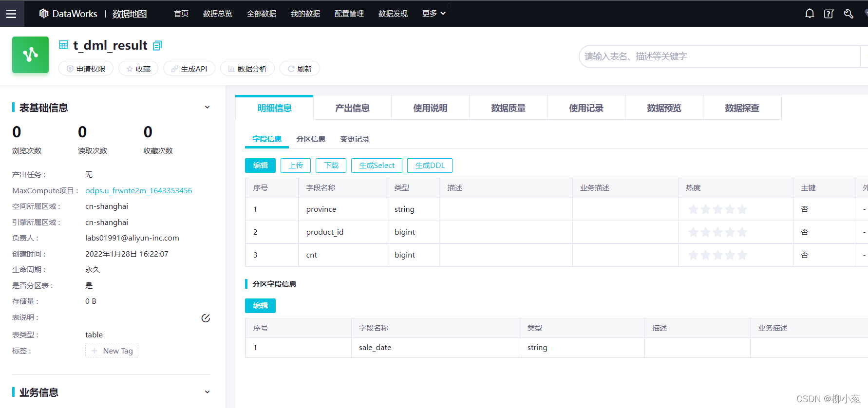Viewport: 868px width, 408px height.
Task: Open 数据总览 in top navigation
Action: [218, 14]
